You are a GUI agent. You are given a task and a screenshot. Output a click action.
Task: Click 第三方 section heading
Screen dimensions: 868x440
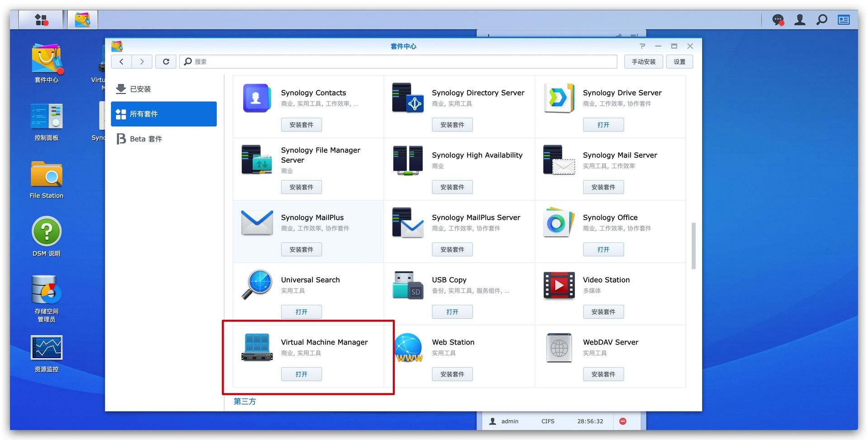(245, 402)
